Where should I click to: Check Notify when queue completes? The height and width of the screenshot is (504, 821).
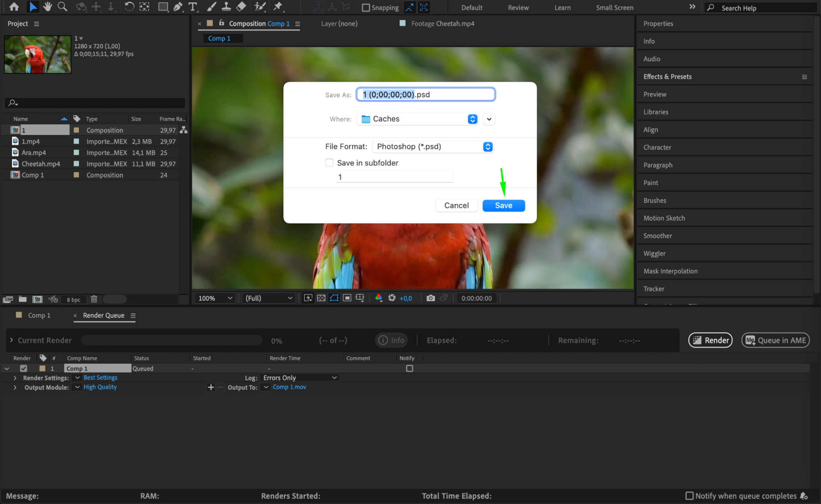click(690, 496)
